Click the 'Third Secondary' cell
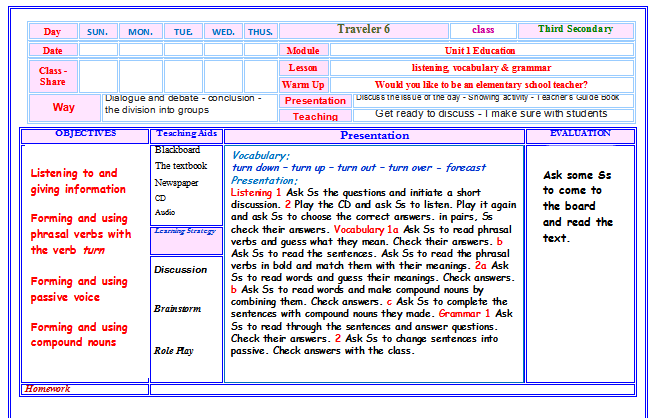Viewport: 660px width, 418px height. [x=576, y=30]
